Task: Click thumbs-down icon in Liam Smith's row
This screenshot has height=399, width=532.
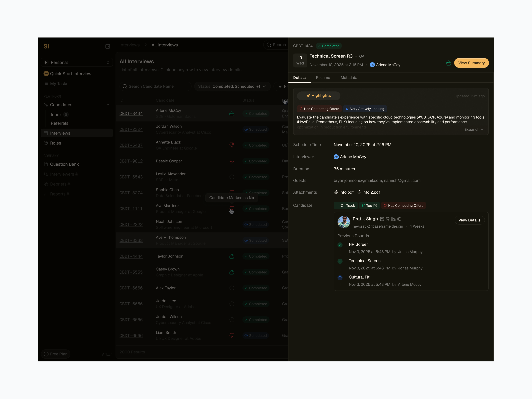Action: pyautogui.click(x=232, y=335)
